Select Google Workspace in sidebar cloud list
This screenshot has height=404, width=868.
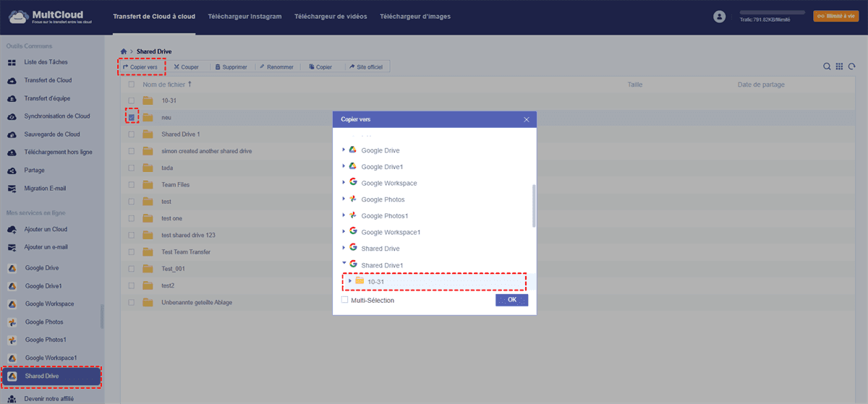pyautogui.click(x=49, y=304)
